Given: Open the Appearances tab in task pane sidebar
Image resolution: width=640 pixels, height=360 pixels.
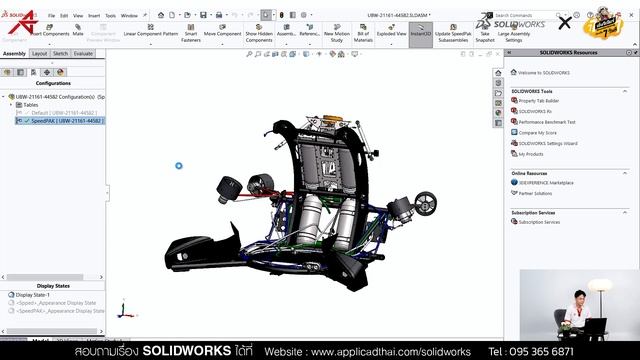Looking at the screenshot, I should [498, 113].
